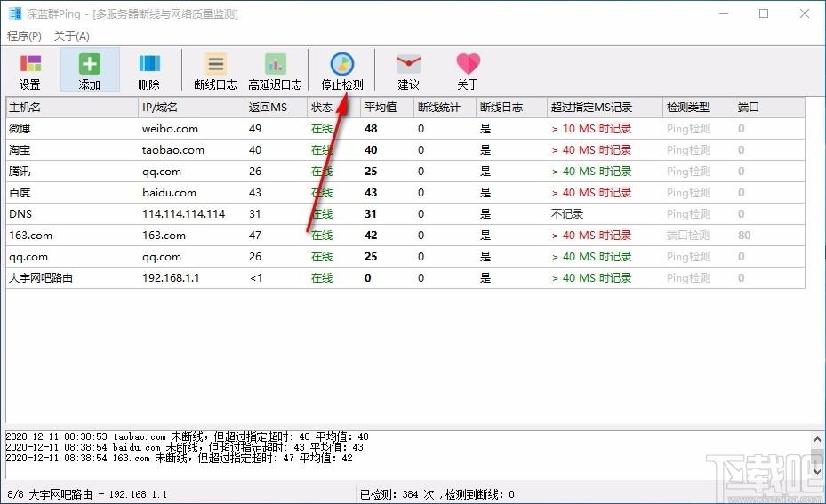
Task: Click the 163.com 未断线 log line
Action: [179, 458]
